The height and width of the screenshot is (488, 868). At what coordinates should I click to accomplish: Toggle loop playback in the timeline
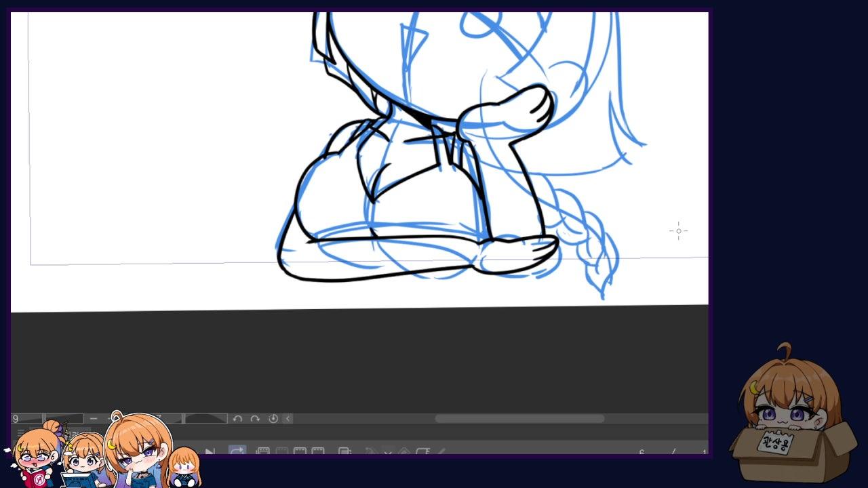[x=237, y=451]
